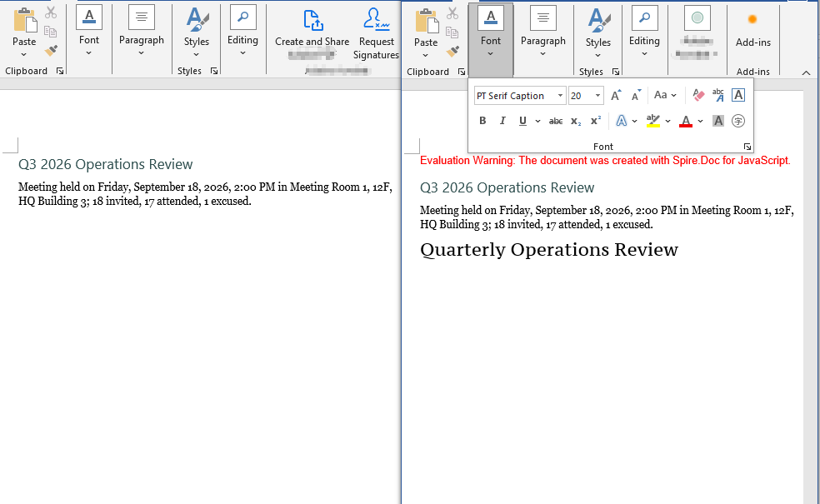Open the Change Case Aa menu
This screenshot has height=504, width=820.
tap(665, 95)
